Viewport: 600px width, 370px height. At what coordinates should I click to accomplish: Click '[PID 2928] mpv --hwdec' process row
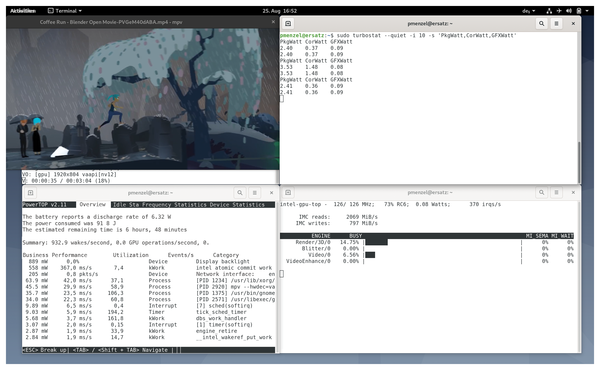click(148, 287)
